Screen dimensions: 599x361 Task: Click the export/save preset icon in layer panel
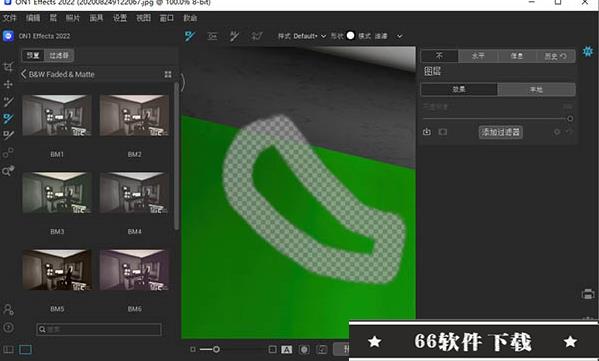[427, 132]
